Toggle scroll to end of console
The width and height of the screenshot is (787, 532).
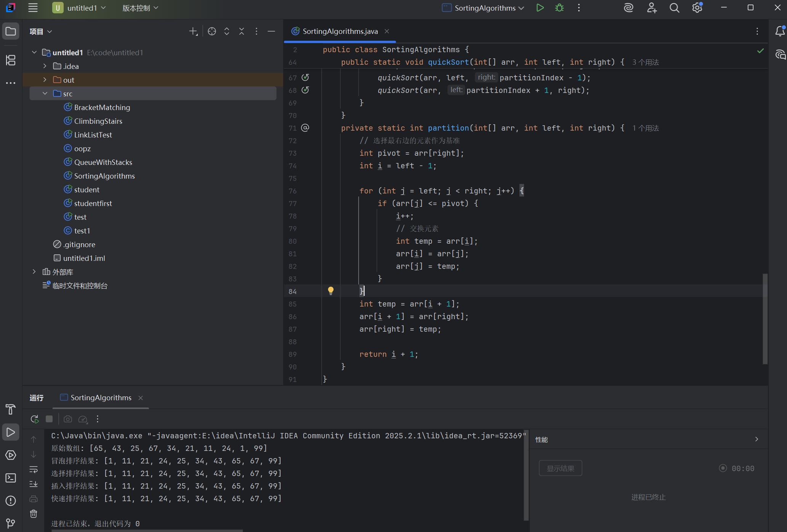coord(34,484)
